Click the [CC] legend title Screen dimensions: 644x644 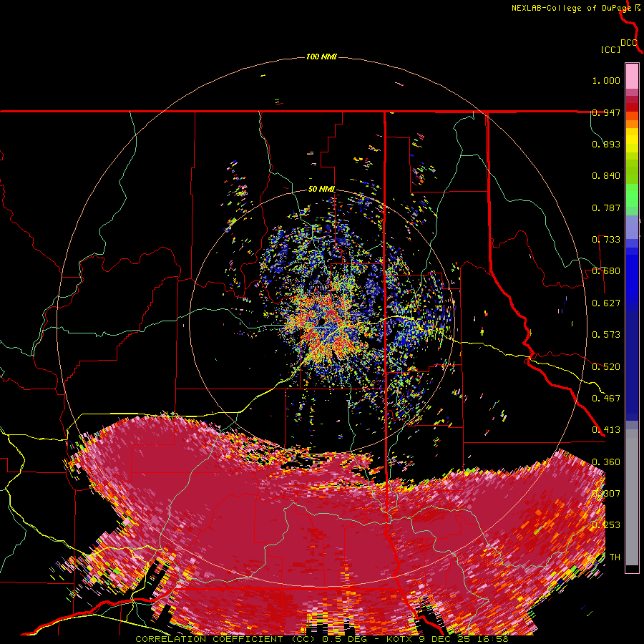tap(610, 49)
